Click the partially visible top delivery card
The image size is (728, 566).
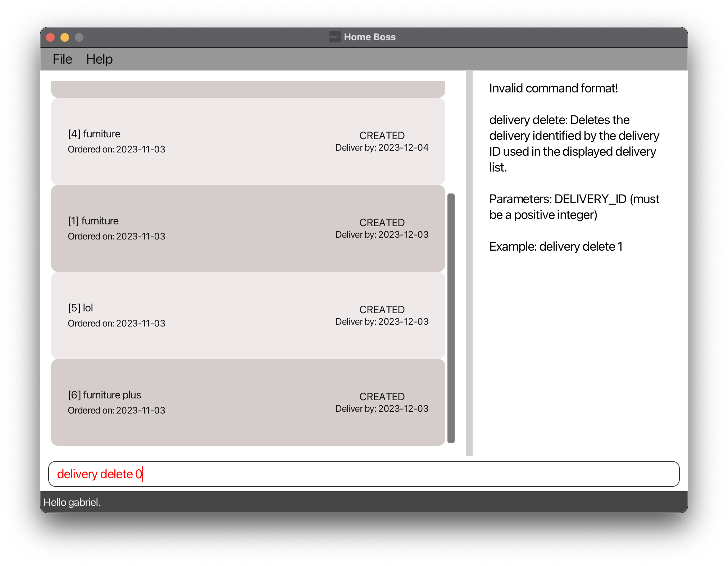(x=248, y=89)
